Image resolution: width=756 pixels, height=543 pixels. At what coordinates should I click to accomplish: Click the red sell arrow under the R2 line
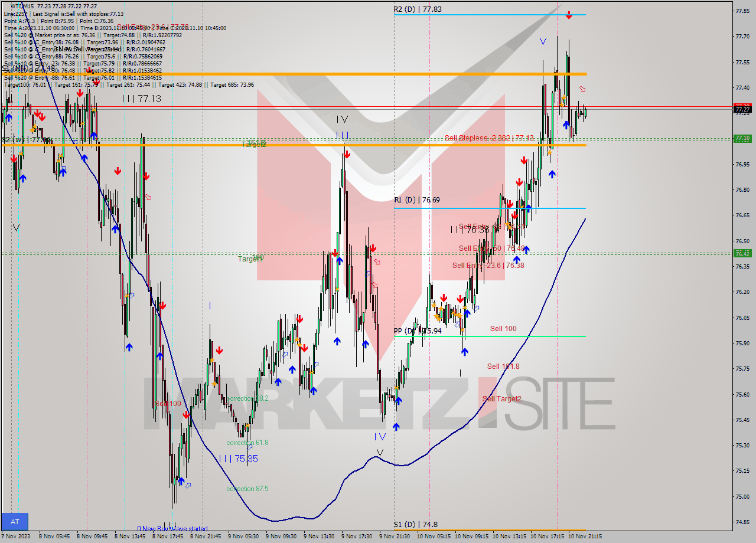click(568, 15)
